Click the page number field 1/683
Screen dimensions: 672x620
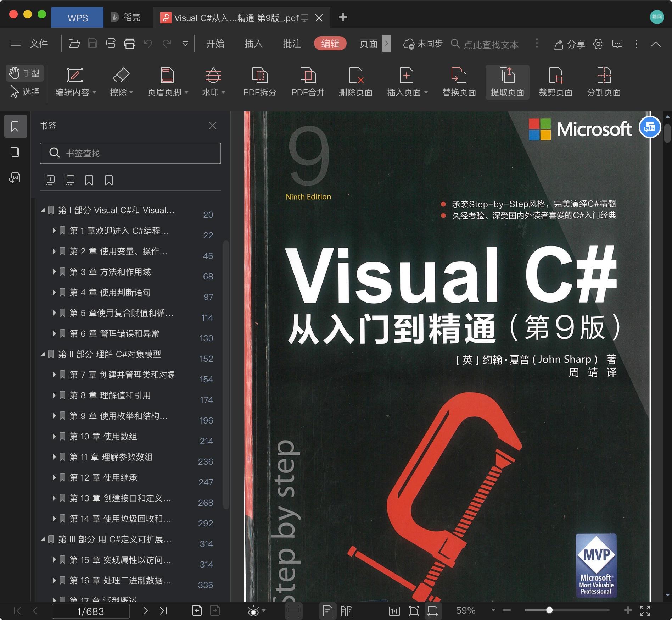click(91, 611)
